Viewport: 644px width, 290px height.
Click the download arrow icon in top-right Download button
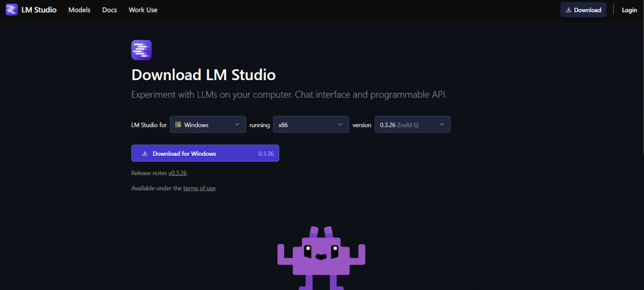(568, 10)
